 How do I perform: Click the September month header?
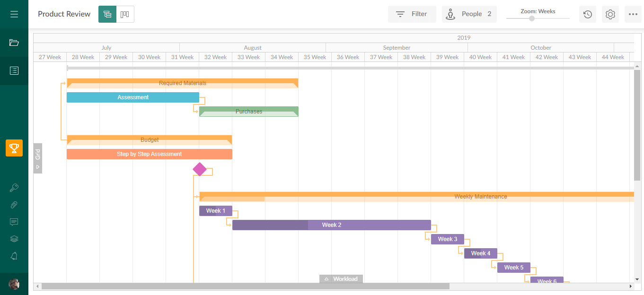pyautogui.click(x=397, y=48)
